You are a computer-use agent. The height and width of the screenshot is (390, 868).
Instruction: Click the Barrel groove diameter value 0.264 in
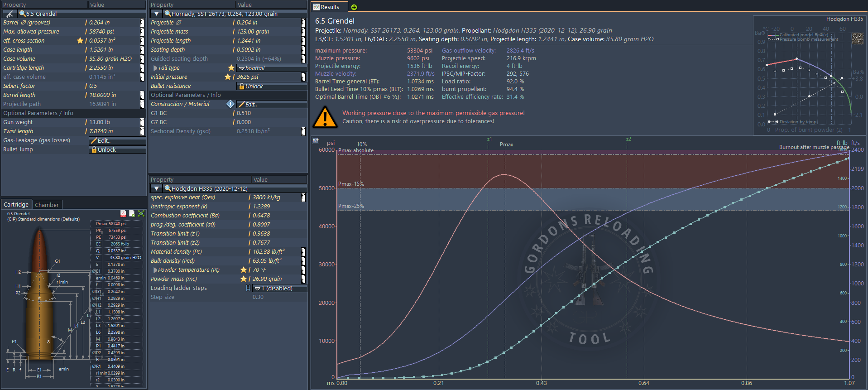(x=99, y=23)
